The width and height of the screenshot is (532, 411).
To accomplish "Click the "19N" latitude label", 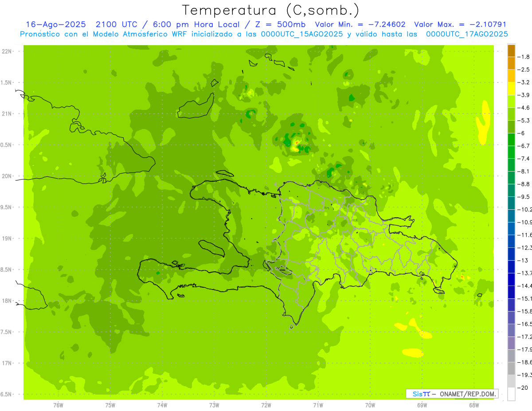I will [x=7, y=239].
